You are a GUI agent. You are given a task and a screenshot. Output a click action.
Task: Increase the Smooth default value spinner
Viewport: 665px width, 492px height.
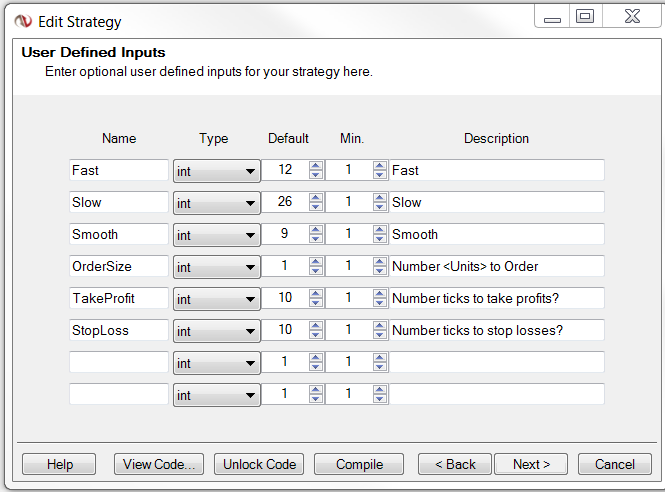pos(316,230)
